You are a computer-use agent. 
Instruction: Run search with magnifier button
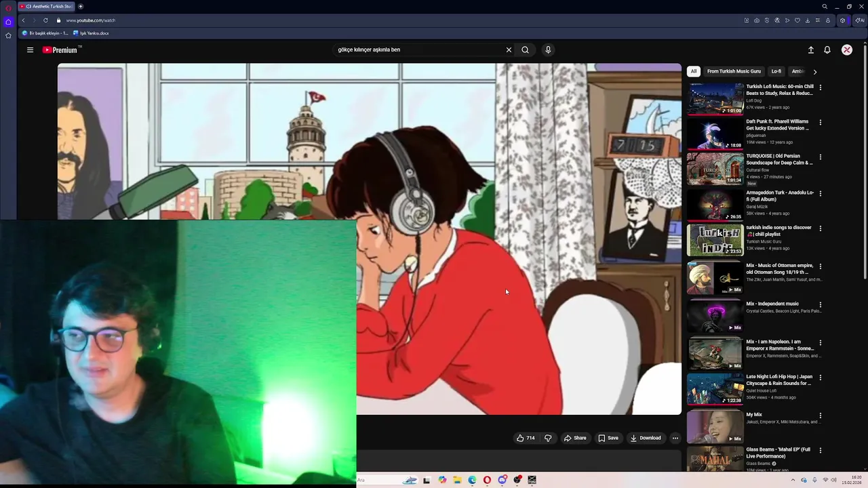click(x=525, y=49)
